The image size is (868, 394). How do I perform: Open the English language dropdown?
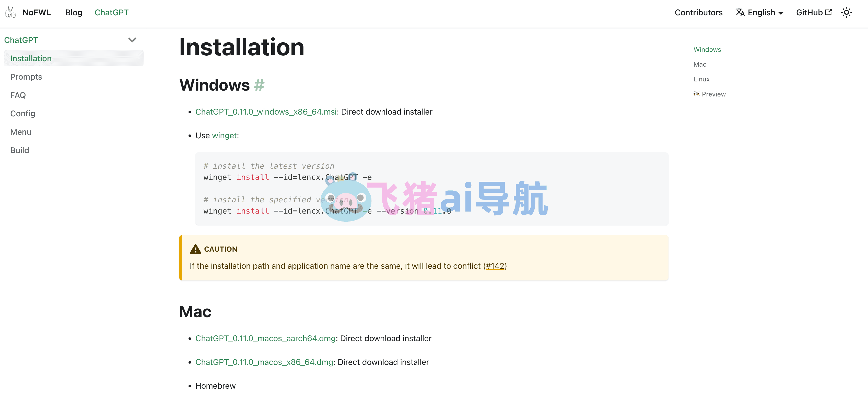pos(759,13)
